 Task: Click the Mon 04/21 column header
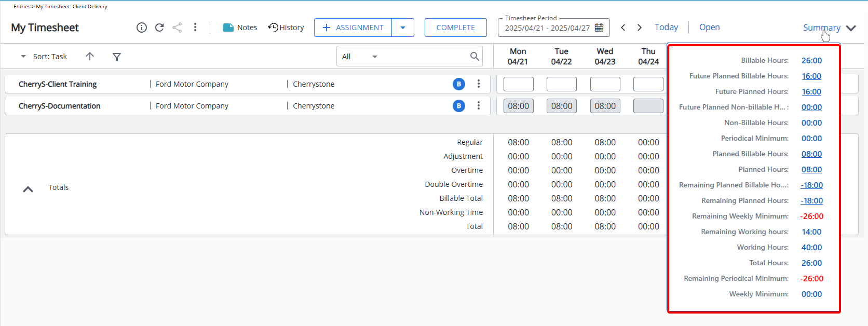518,56
